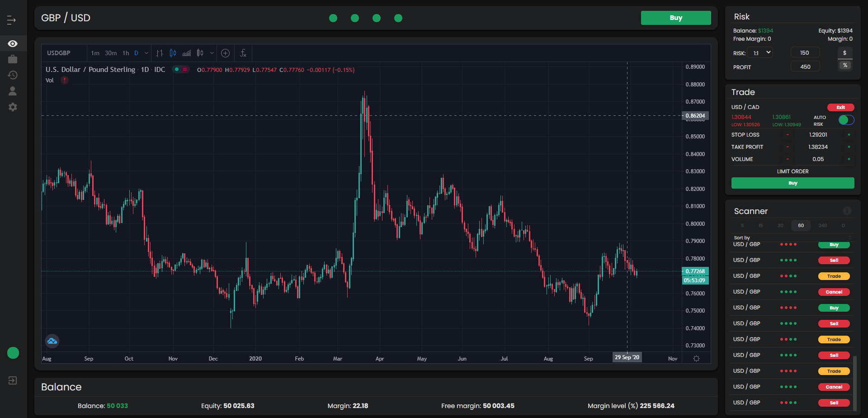Click the green Buy button at the top
Viewport: 868px width, 418px height.
[675, 18]
